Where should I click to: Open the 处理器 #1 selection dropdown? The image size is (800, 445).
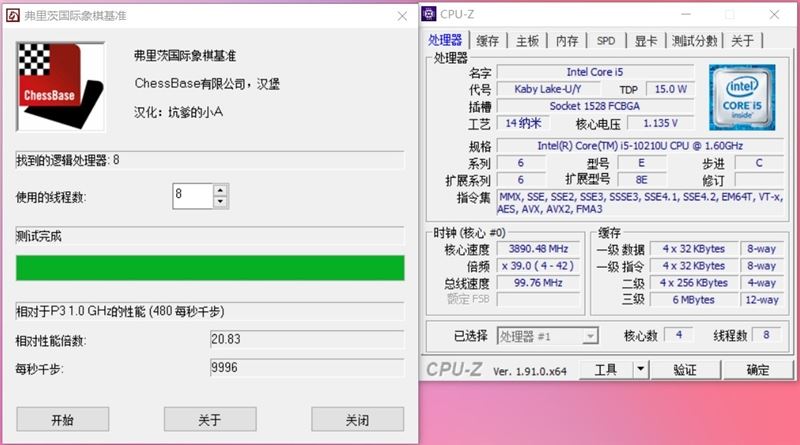pos(547,336)
